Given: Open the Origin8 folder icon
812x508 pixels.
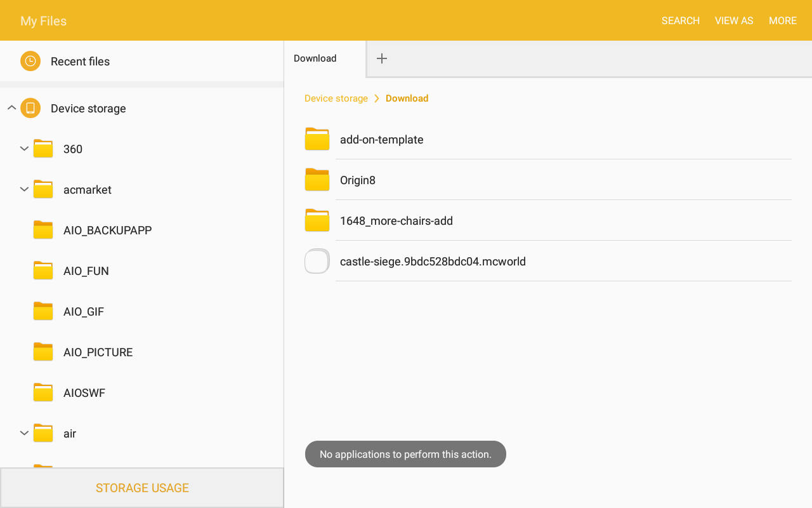Looking at the screenshot, I should pyautogui.click(x=317, y=180).
